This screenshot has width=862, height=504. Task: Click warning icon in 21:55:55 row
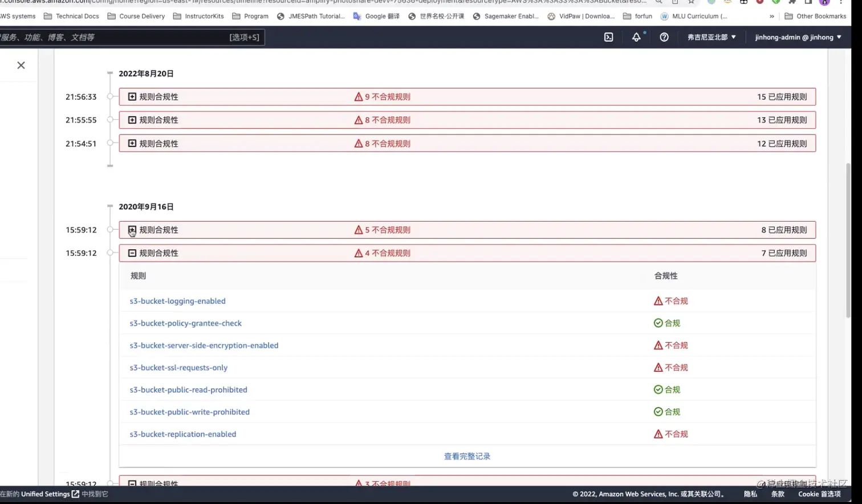coord(359,120)
